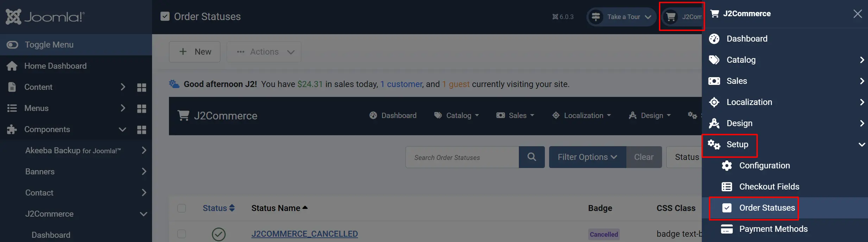
Task: Open the J2COMMERCE_CANCELLED status link
Action: [x=304, y=234]
